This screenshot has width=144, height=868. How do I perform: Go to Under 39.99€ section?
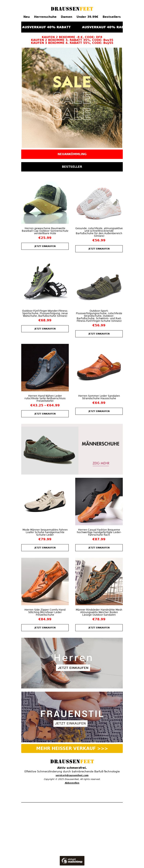click(87, 17)
